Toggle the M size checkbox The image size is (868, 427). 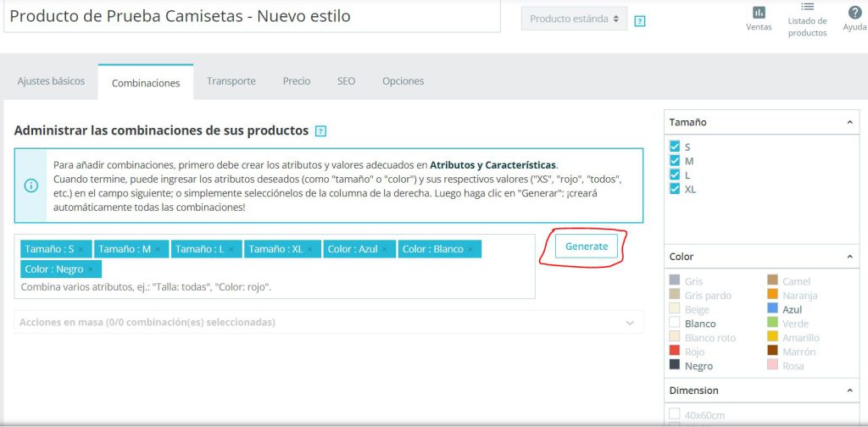point(674,160)
